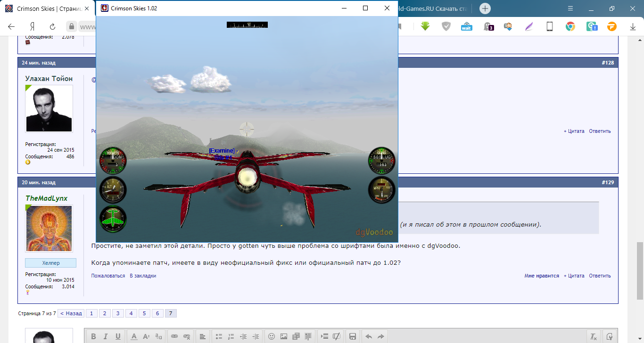
Task: Open the Yandex home button in the browser
Action: point(32,26)
